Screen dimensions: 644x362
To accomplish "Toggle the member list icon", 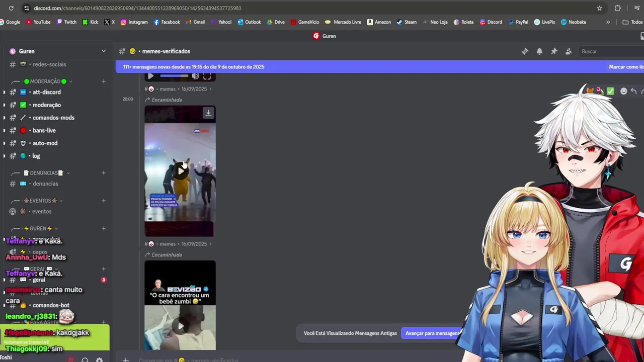I will pos(569,51).
